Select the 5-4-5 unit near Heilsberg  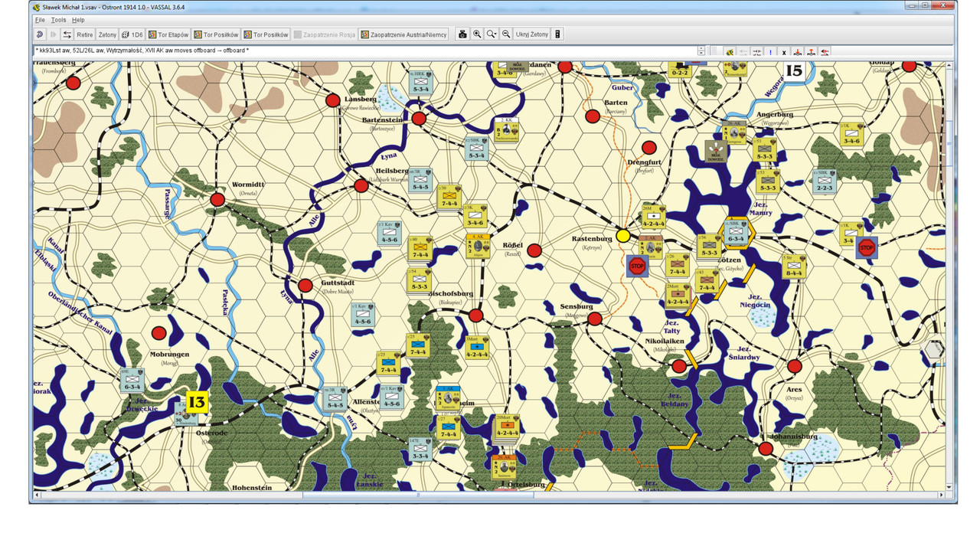tap(420, 180)
